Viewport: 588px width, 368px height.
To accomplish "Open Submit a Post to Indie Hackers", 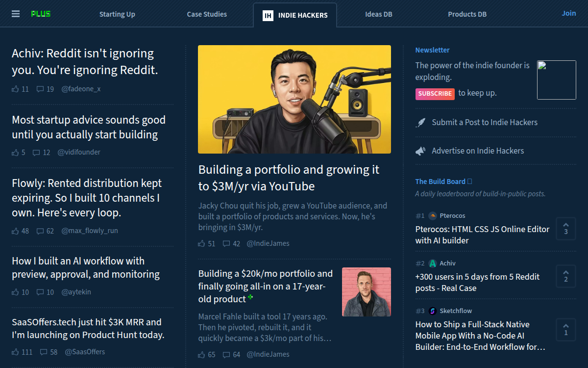I will [x=485, y=123].
